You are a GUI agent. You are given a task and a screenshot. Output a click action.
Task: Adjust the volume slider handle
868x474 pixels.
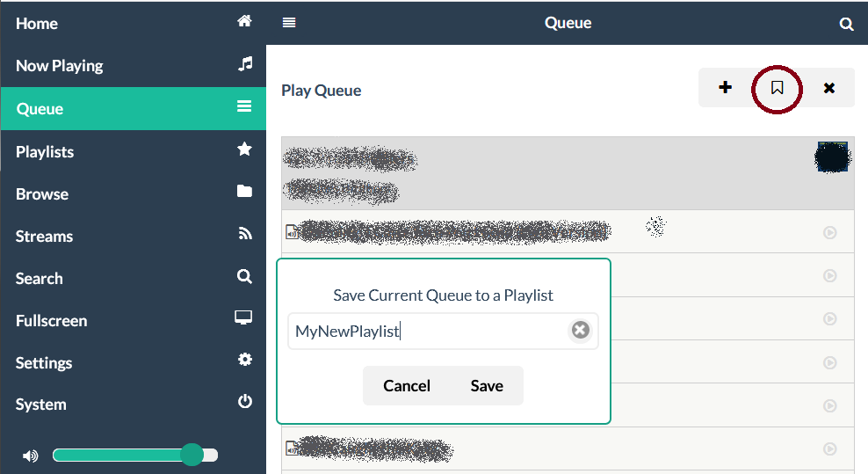point(192,455)
